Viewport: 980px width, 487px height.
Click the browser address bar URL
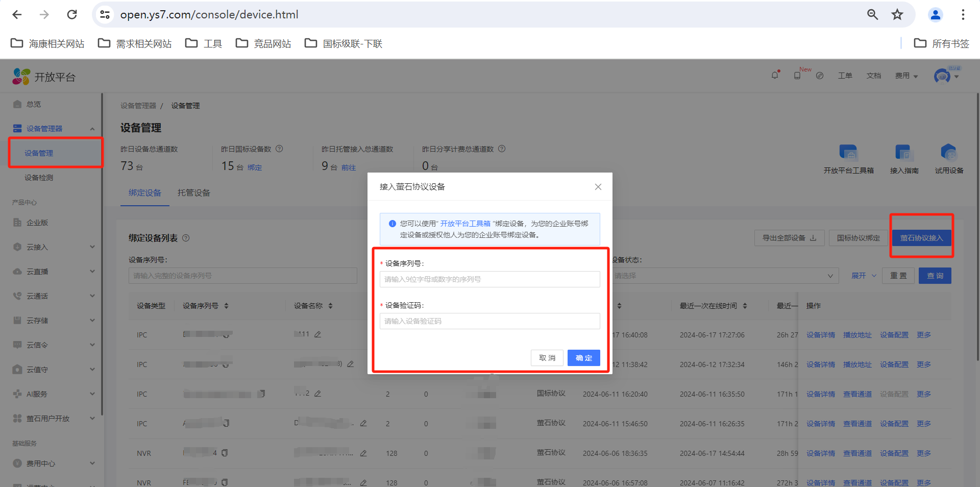209,15
